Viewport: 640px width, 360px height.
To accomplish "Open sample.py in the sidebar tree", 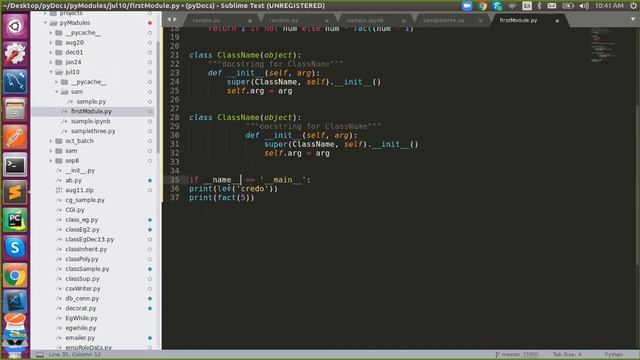I will coord(91,102).
